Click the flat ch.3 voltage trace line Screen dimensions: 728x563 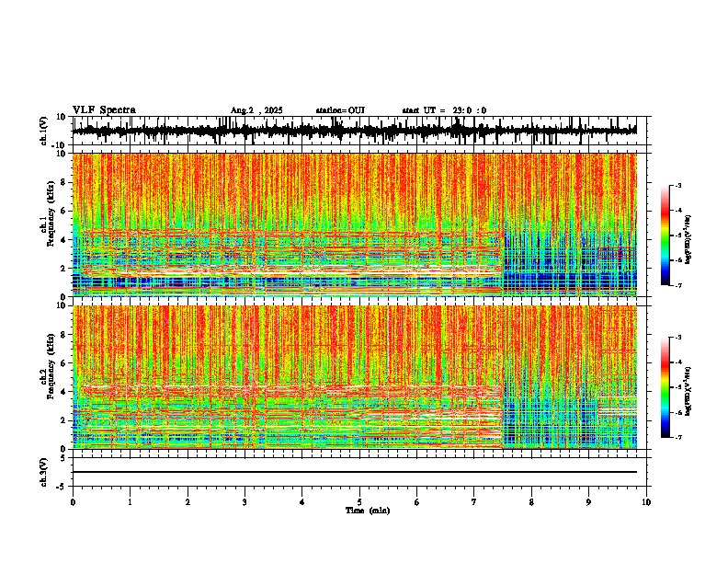pyautogui.click(x=355, y=472)
